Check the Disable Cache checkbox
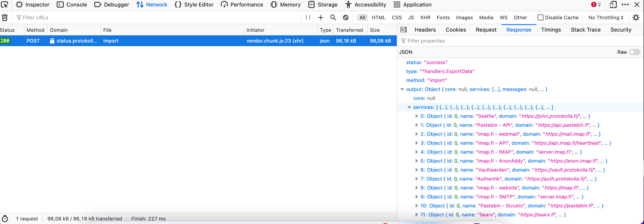This screenshot has height=224, width=644. tap(541, 17)
